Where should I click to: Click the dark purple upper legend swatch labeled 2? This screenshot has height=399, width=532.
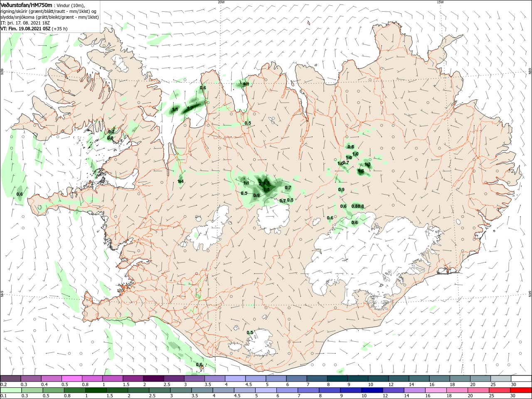coord(153,379)
